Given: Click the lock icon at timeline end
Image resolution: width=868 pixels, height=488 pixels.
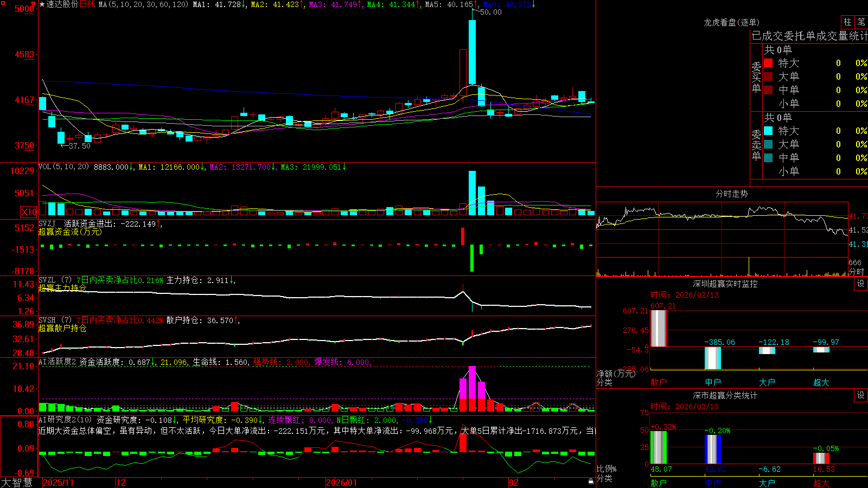Looking at the screenshot, I should (591, 481).
